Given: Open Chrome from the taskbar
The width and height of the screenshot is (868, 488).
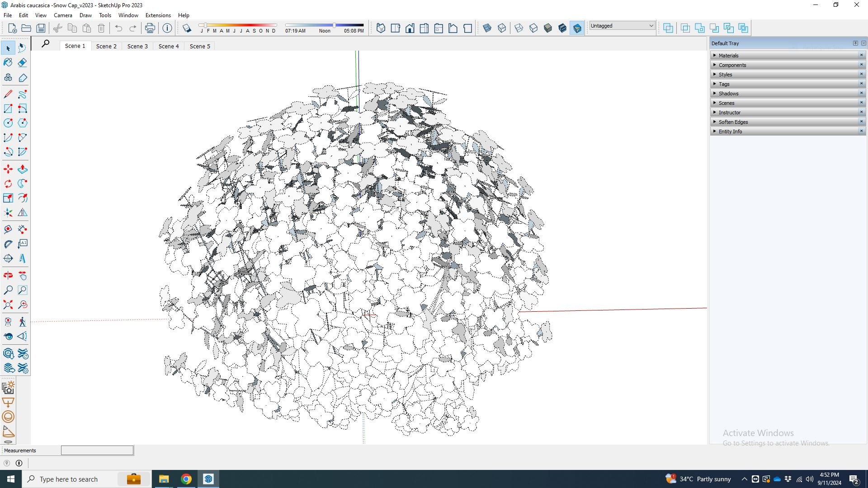Looking at the screenshot, I should 186,479.
